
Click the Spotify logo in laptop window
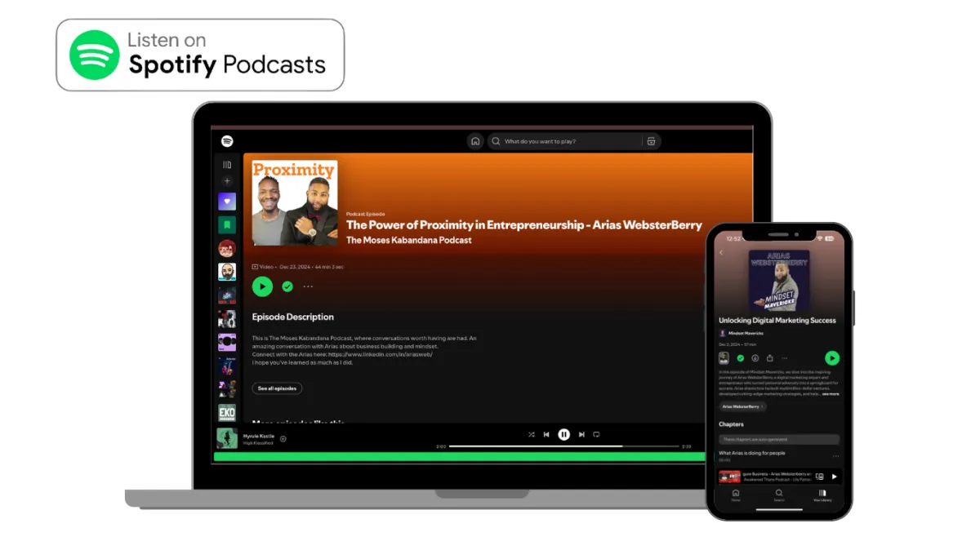coord(227,141)
